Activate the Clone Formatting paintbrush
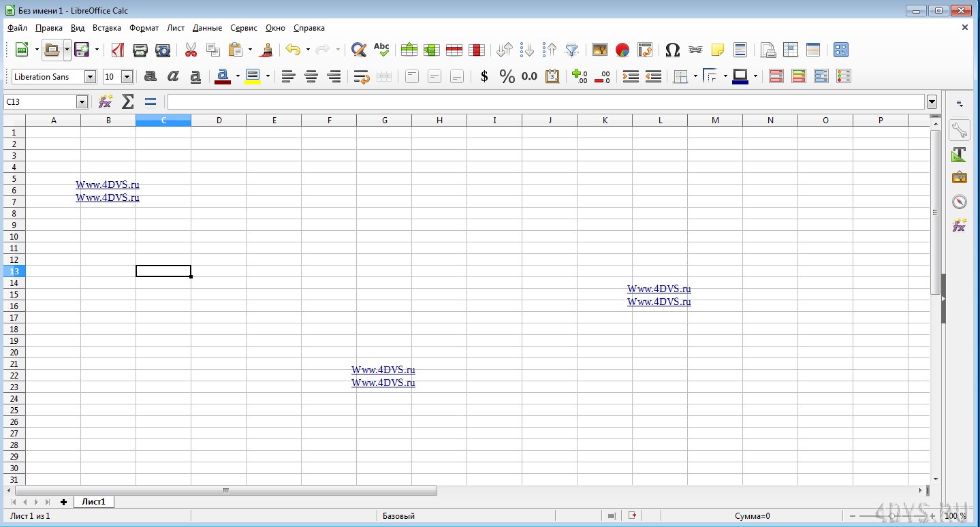Screen dimensions: 980x527 (x=266, y=50)
